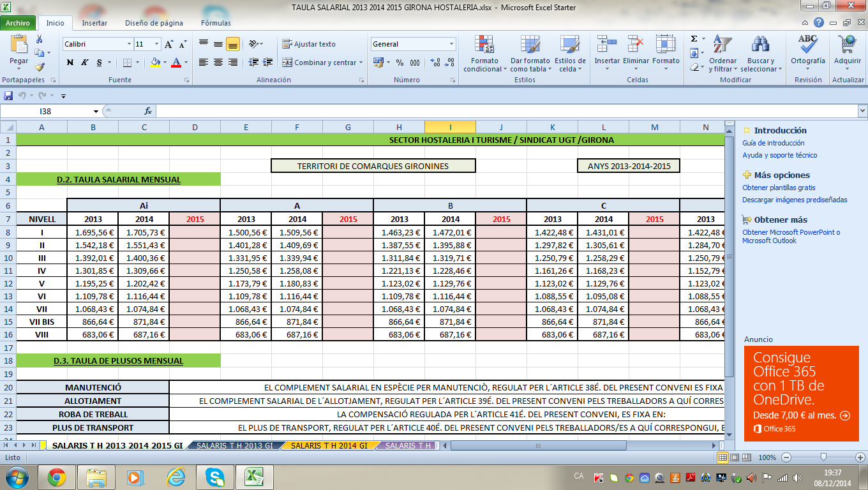This screenshot has width=868, height=490.
Task: Open Ordenar y filtrar menu
Action: coord(722,54)
